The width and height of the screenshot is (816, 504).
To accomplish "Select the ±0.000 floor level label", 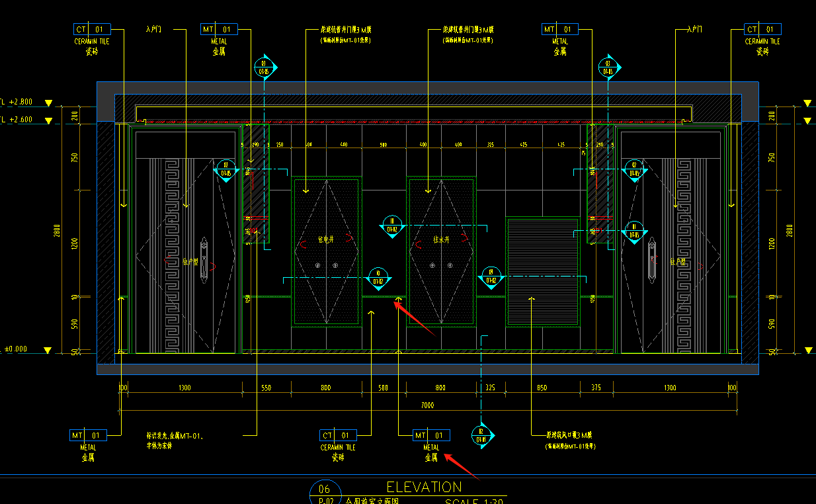I will coord(16,349).
